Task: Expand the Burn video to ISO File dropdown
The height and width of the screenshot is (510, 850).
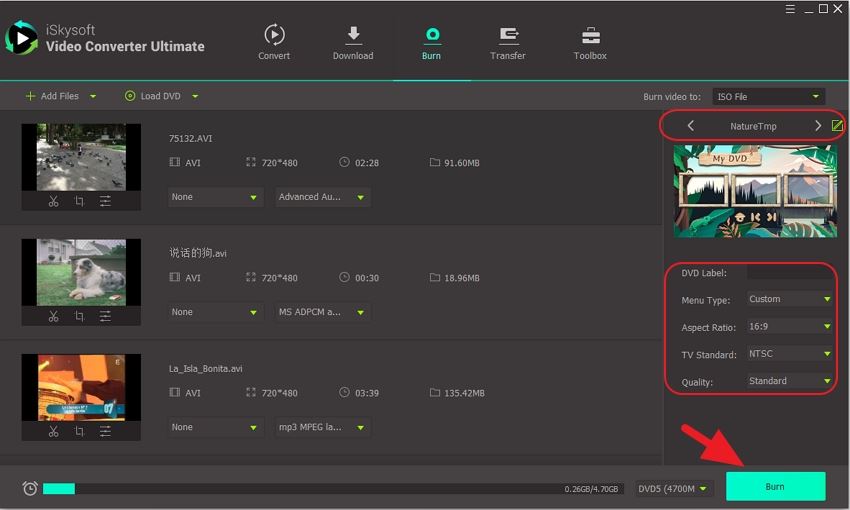Action: point(769,97)
